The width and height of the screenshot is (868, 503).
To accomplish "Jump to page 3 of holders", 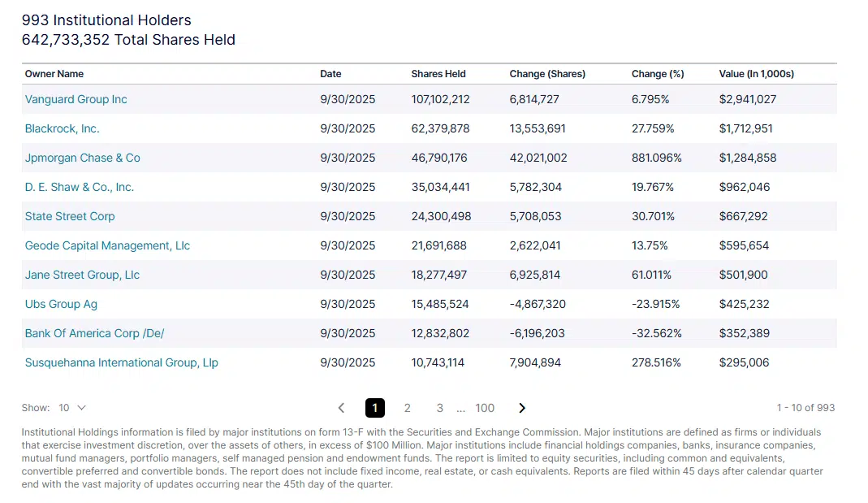I will [x=439, y=408].
